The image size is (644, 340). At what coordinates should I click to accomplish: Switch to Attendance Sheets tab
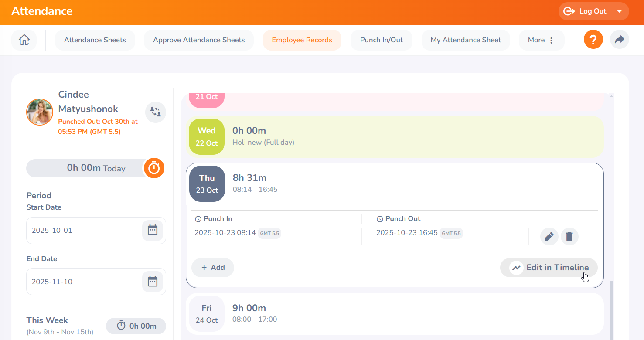[95, 40]
